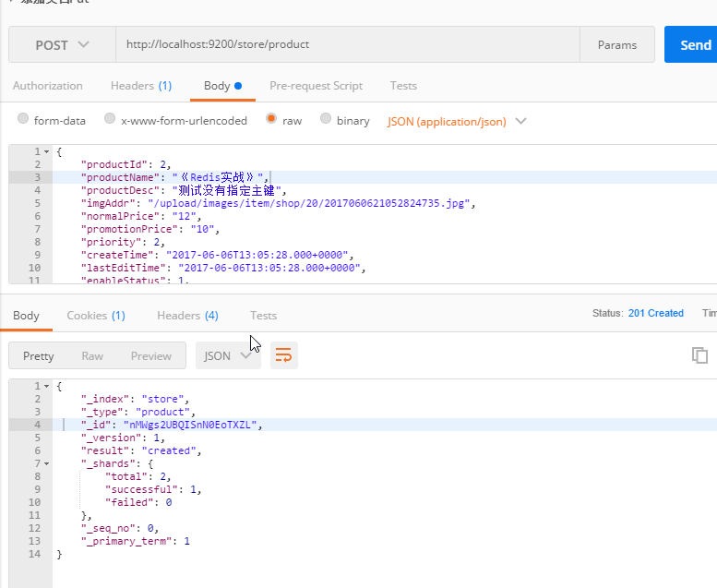
Task: Click the copy response icon
Action: (700, 355)
